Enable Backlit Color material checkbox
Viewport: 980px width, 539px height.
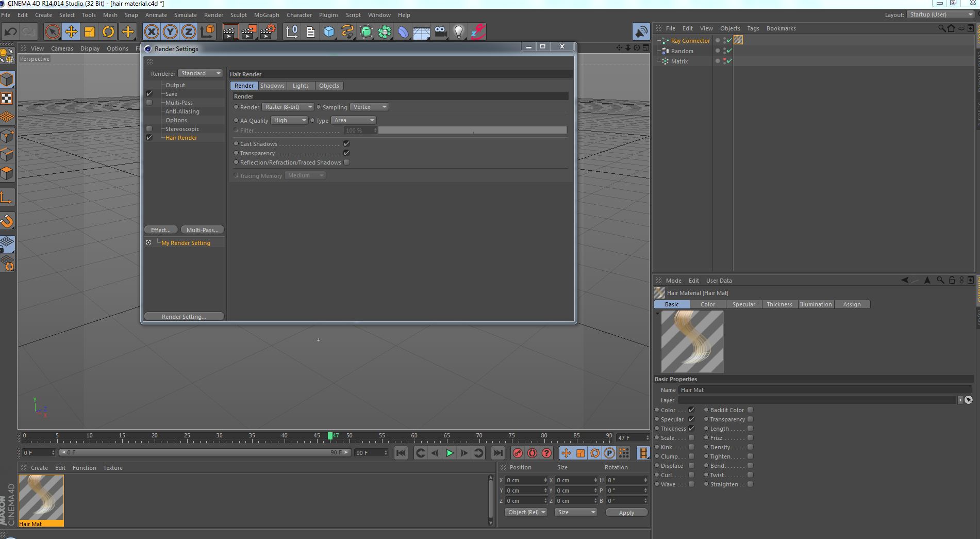click(750, 410)
